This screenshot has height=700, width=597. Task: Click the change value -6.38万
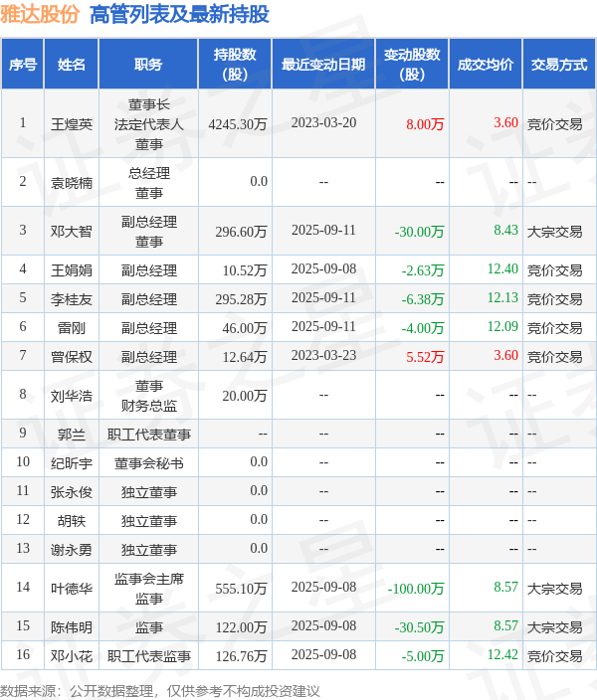[423, 299]
